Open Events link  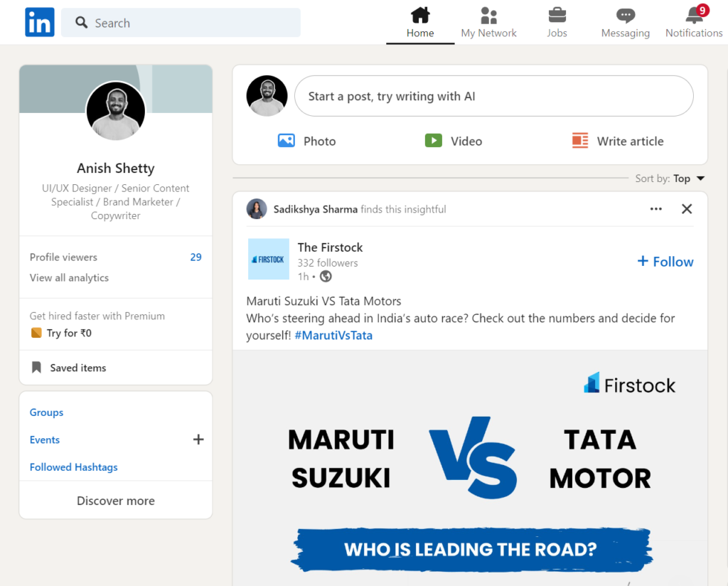click(x=45, y=439)
